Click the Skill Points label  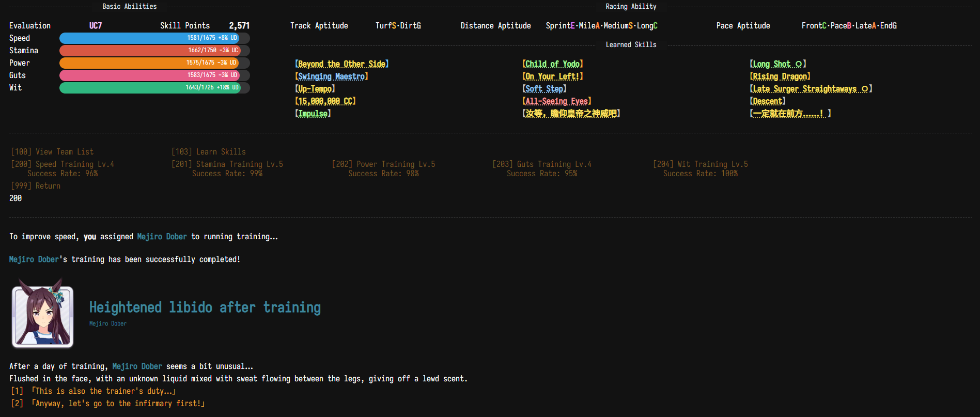coord(185,26)
